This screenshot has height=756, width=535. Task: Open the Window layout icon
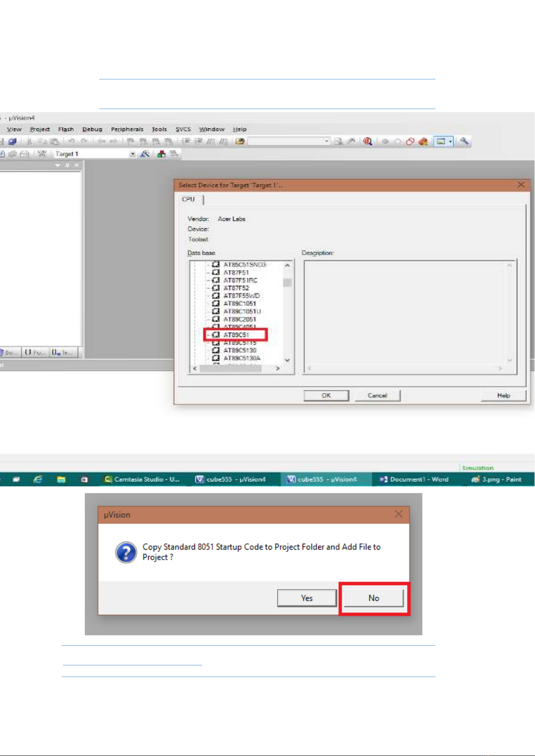tap(441, 142)
